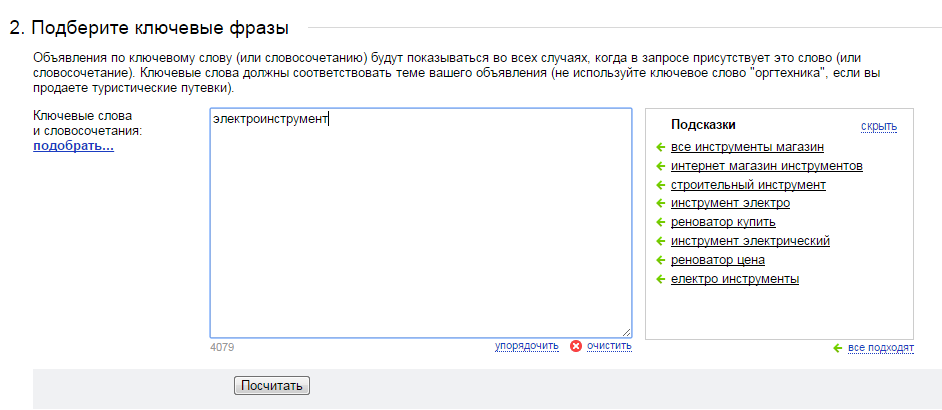
Task: Click green arrow beside "интернет магазин инструментов"
Action: pyautogui.click(x=660, y=166)
